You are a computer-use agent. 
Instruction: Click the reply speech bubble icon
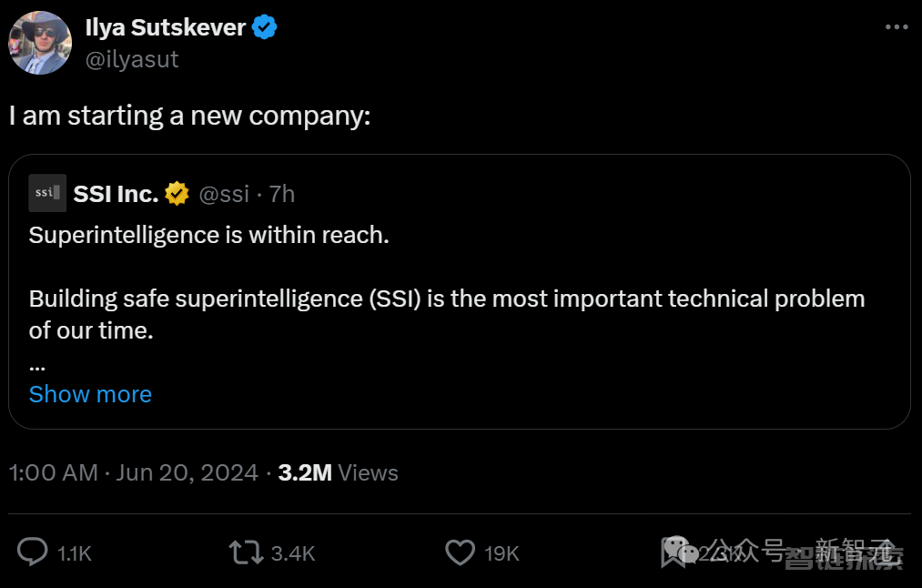pyautogui.click(x=34, y=552)
